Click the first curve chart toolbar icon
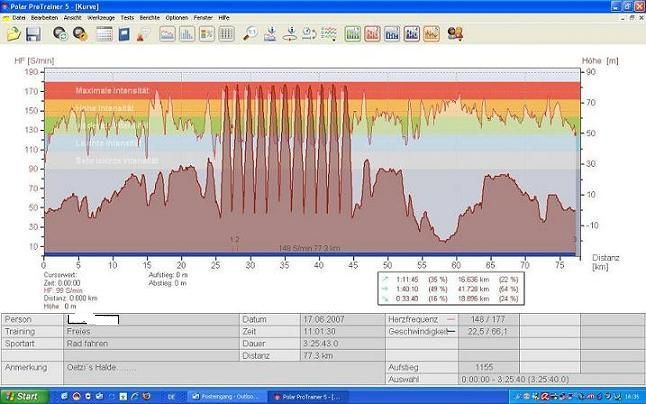 pyautogui.click(x=167, y=34)
